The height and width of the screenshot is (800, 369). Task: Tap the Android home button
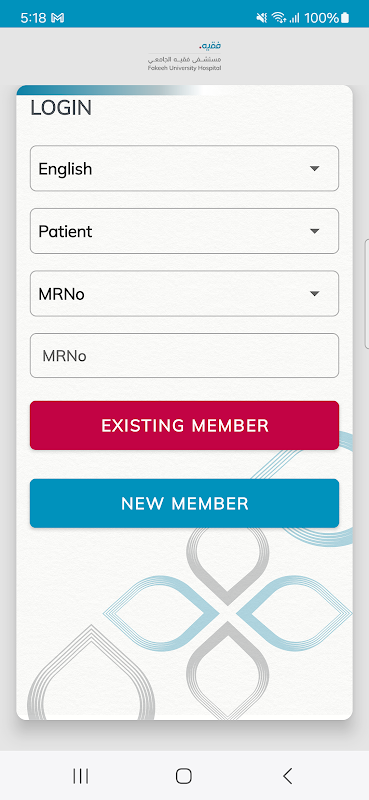tap(184, 776)
